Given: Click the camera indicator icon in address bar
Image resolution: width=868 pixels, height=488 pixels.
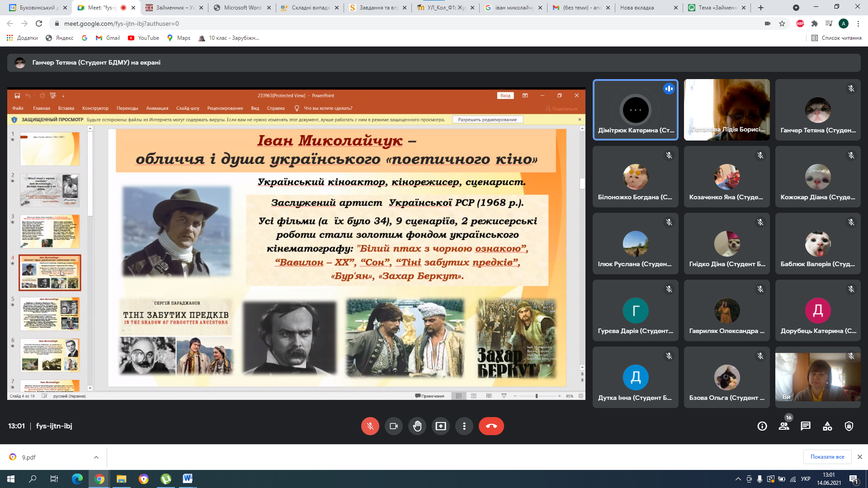Looking at the screenshot, I should 767,23.
